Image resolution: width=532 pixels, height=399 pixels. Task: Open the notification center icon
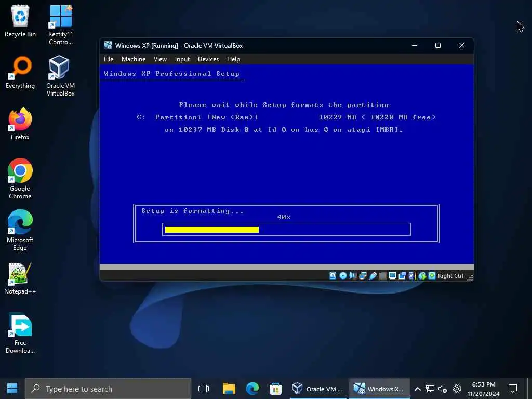coord(513,389)
